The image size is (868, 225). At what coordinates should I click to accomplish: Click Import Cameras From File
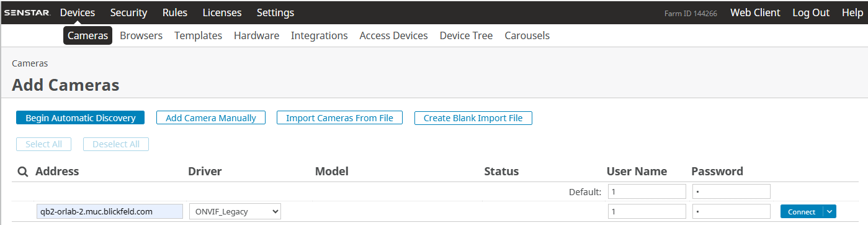point(339,117)
